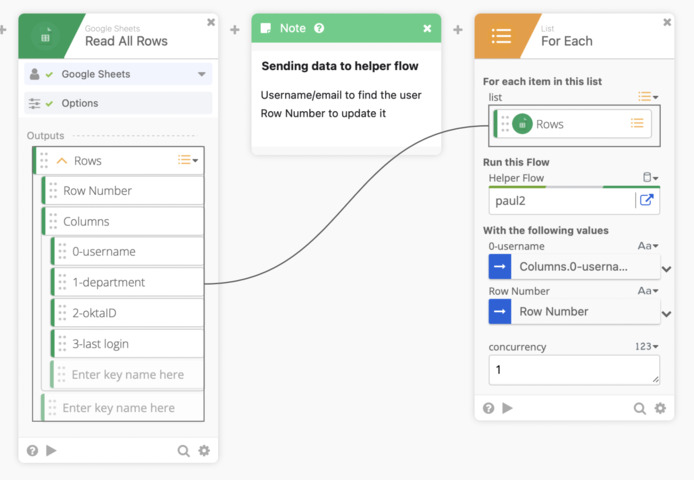The image size is (694, 480).
Task: Select the 1-department output field
Action: pyautogui.click(x=127, y=282)
